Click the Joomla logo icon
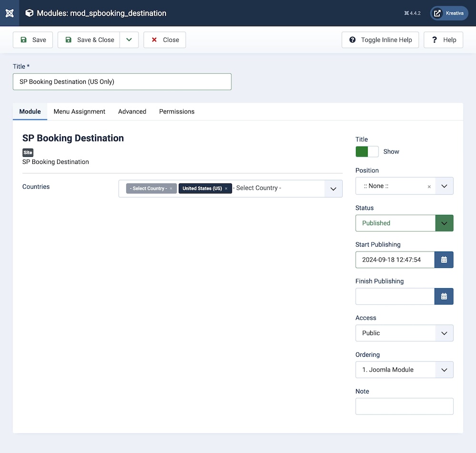Image resolution: width=476 pixels, height=453 pixels. coord(10,13)
